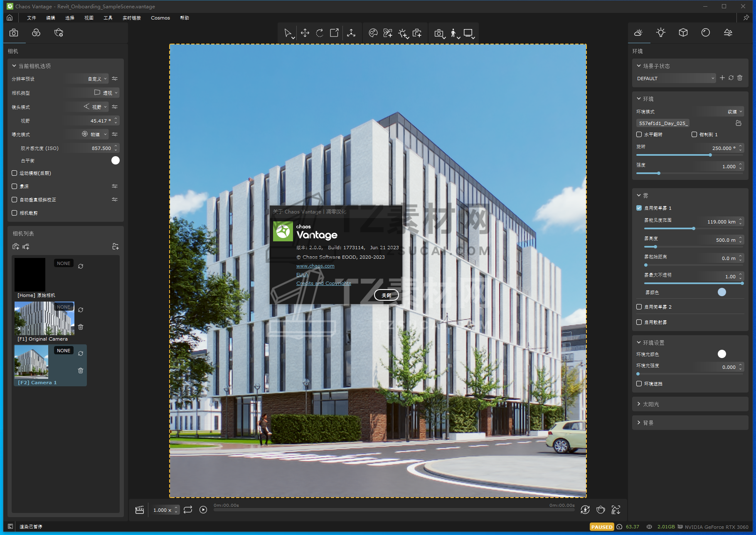Open the 文件 menu
The width and height of the screenshot is (756, 535).
tap(32, 18)
